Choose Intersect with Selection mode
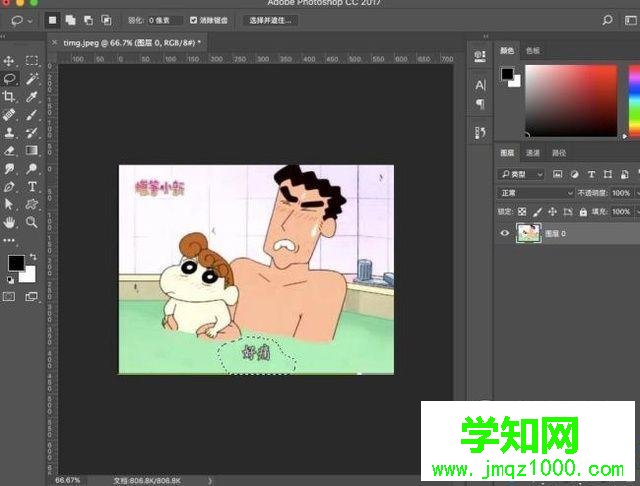The image size is (640, 486). (107, 20)
